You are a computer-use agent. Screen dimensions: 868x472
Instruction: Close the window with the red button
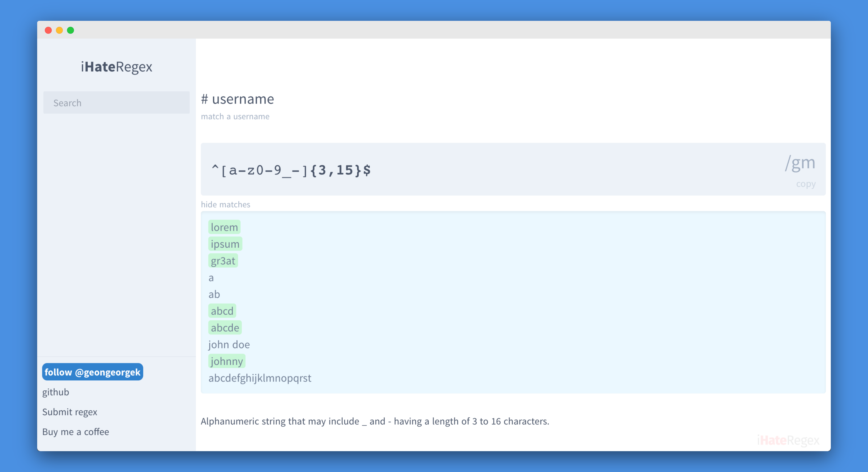pos(48,30)
